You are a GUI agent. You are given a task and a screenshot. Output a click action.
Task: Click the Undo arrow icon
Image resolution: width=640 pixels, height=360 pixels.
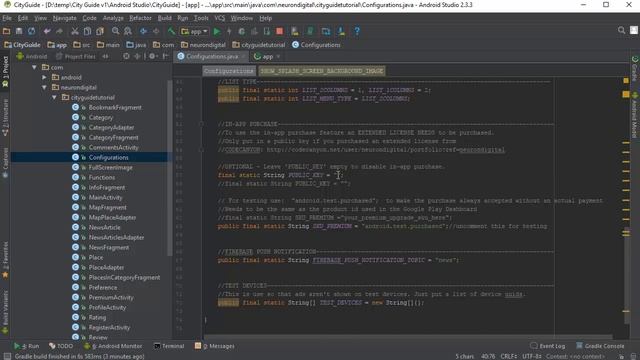[47, 31]
